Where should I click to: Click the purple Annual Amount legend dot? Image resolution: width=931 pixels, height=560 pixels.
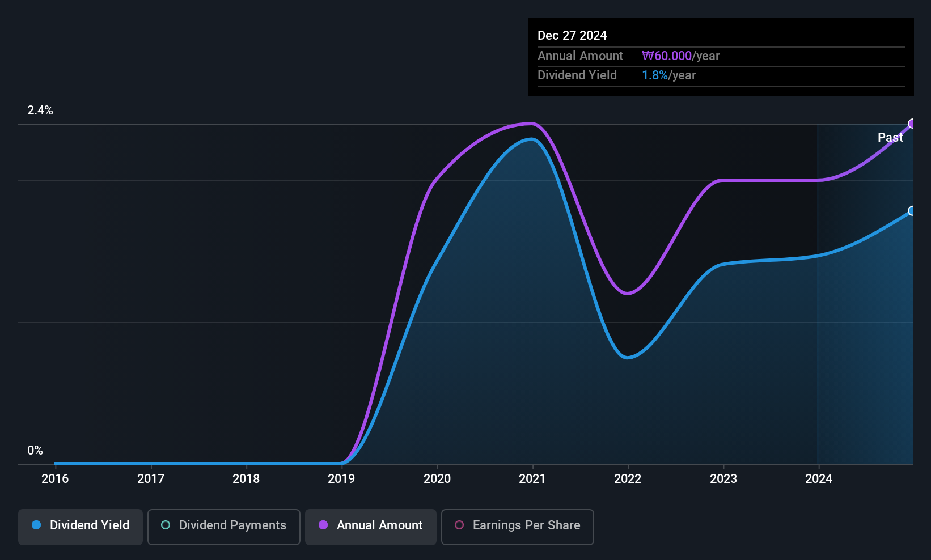[x=323, y=525]
